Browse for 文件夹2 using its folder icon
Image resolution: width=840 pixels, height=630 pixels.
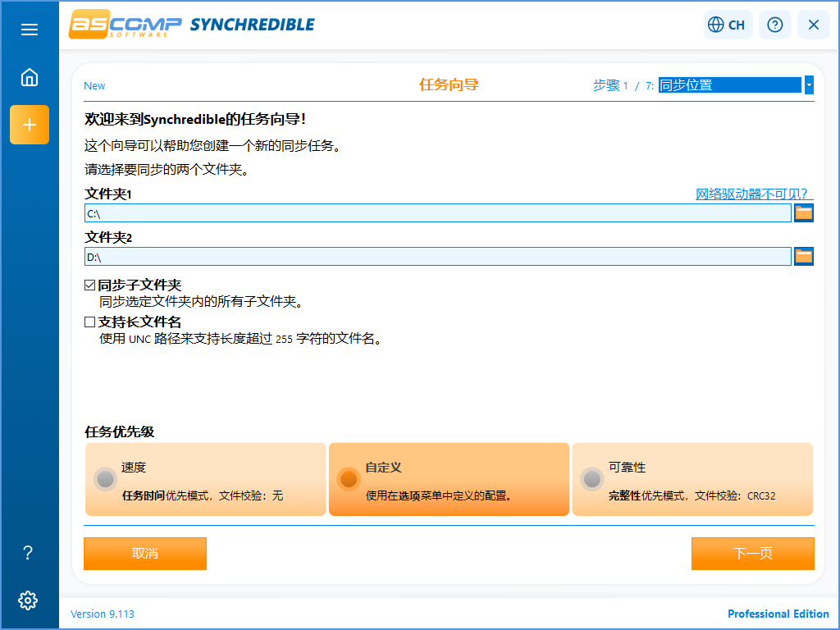point(803,256)
